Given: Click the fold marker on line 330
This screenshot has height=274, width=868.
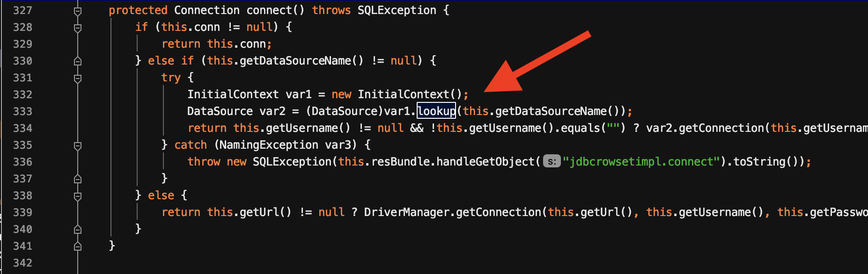Looking at the screenshot, I should [x=78, y=61].
